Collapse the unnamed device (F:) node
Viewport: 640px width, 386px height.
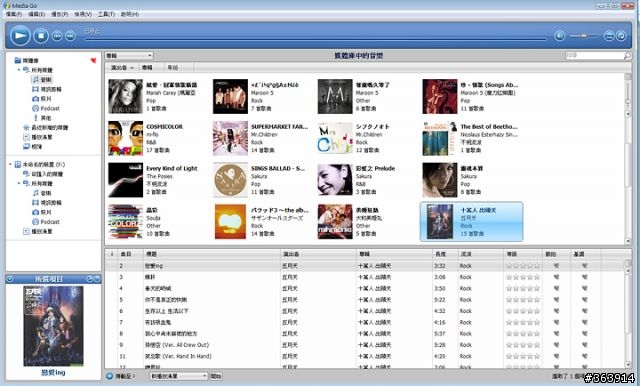[11, 164]
